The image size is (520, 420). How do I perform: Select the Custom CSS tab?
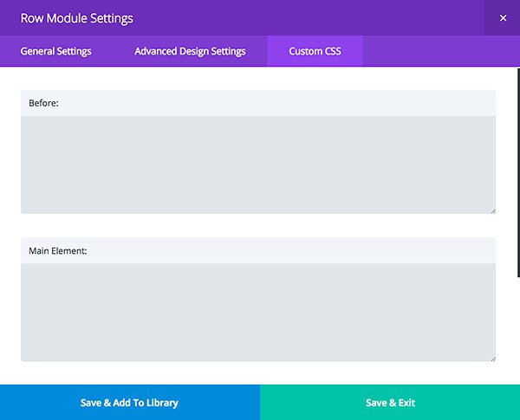tap(315, 51)
